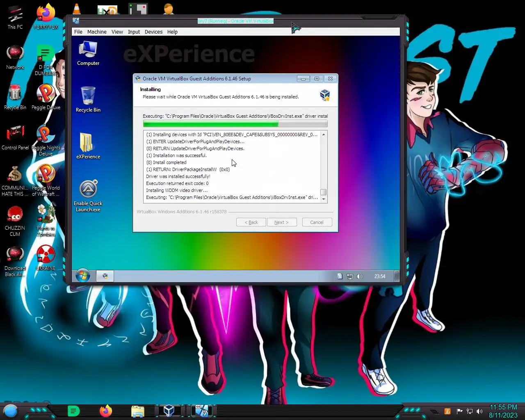
Task: Open the Input menu
Action: point(134,32)
